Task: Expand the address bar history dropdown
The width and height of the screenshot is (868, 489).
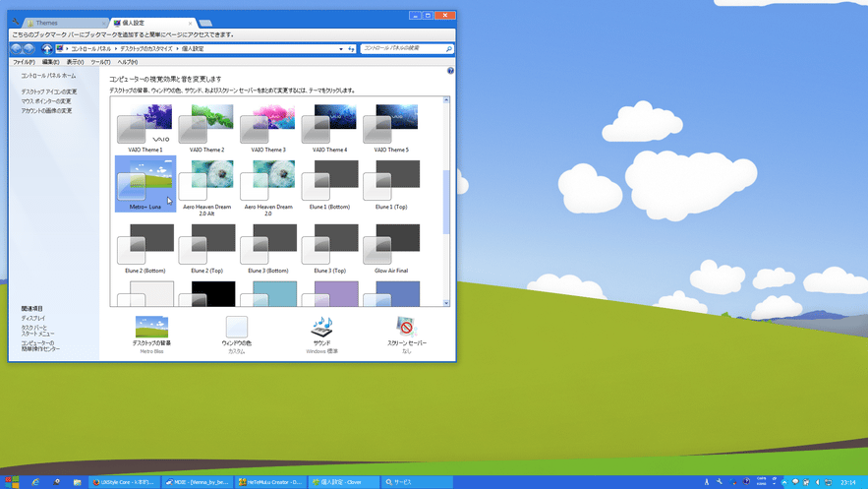Action: point(341,49)
